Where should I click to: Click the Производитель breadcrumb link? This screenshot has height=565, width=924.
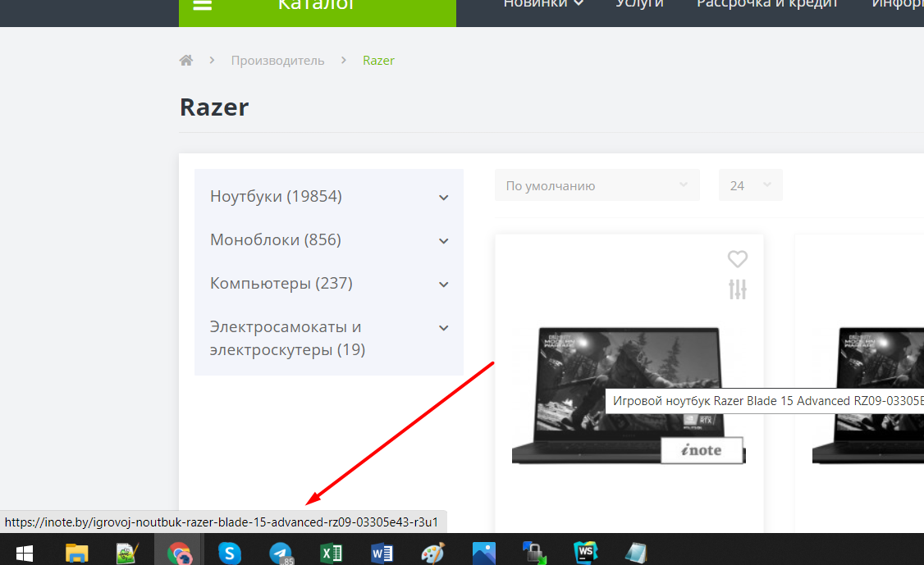(277, 61)
